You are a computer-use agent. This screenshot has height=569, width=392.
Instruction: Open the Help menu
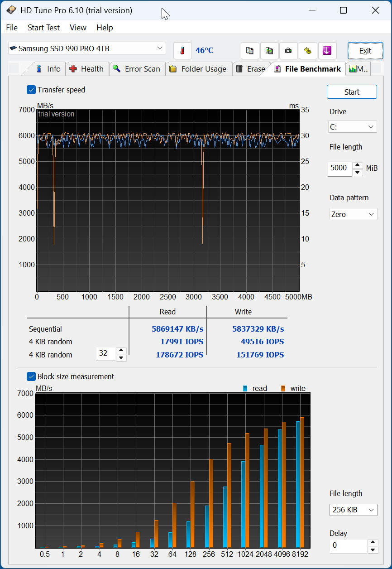[105, 28]
